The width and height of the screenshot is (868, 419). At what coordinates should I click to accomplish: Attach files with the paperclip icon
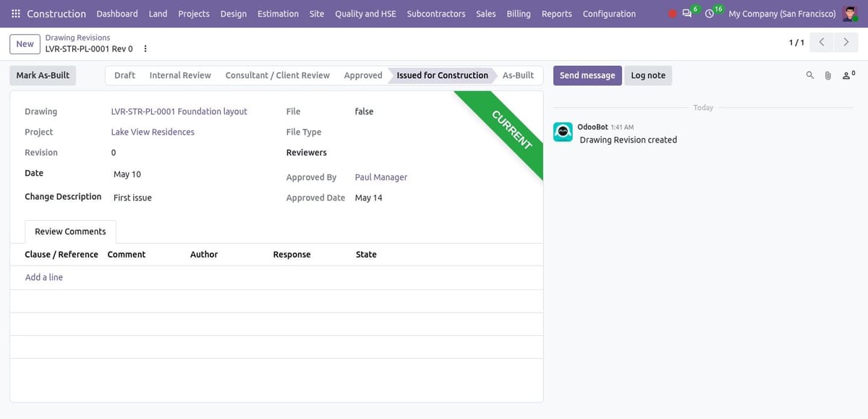tap(828, 75)
